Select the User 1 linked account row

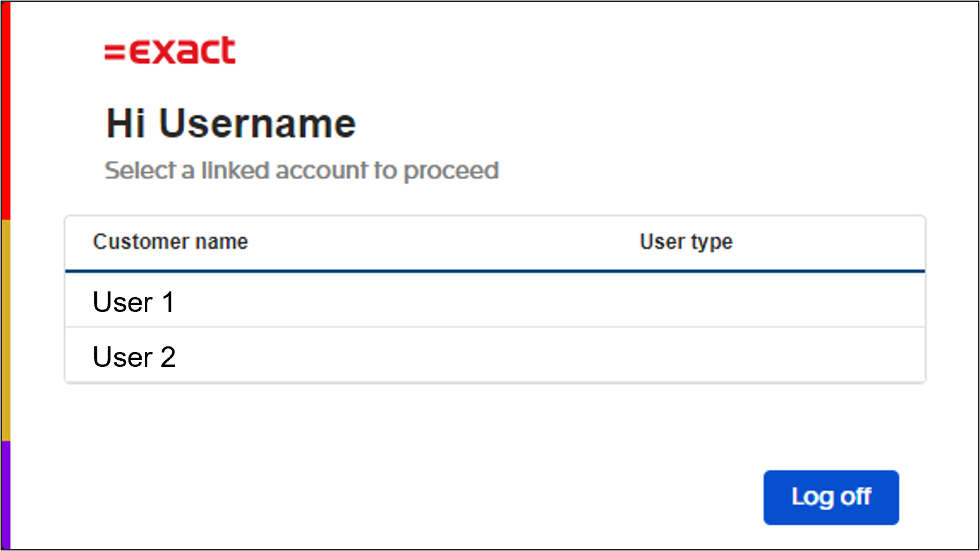pyautogui.click(x=494, y=302)
